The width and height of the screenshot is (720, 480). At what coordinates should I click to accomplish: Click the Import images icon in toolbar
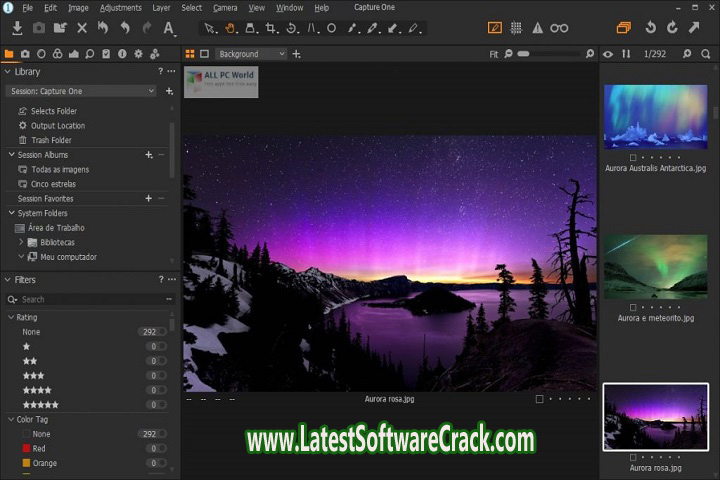(x=17, y=28)
